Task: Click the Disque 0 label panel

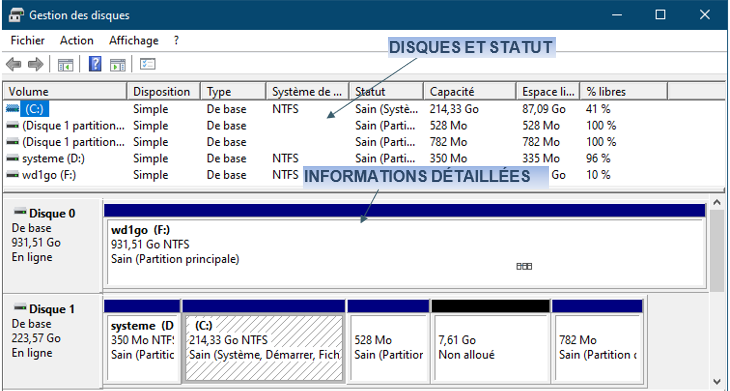Action: tap(53, 245)
